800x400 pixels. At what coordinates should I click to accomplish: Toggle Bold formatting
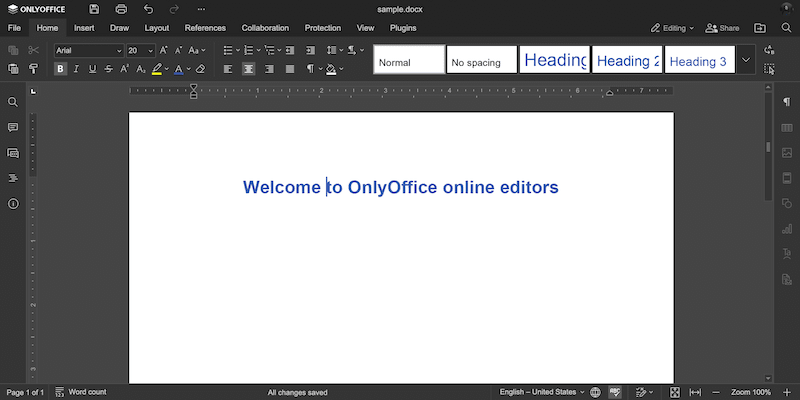pos(61,68)
